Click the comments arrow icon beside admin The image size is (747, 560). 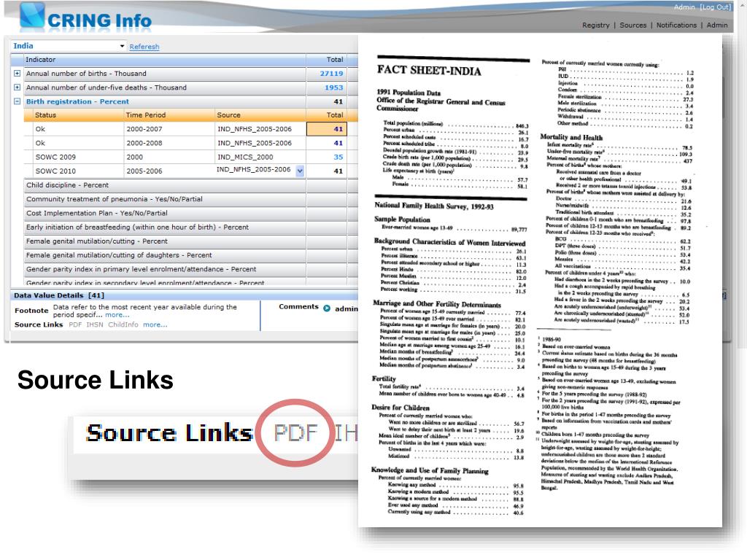click(327, 308)
